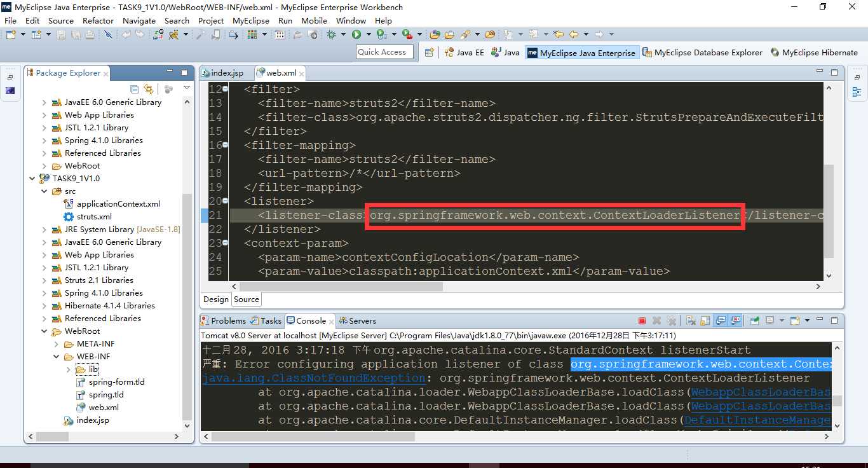Toggle Link with Editor in Package Explorer
This screenshot has width=868, height=468.
pos(148,89)
